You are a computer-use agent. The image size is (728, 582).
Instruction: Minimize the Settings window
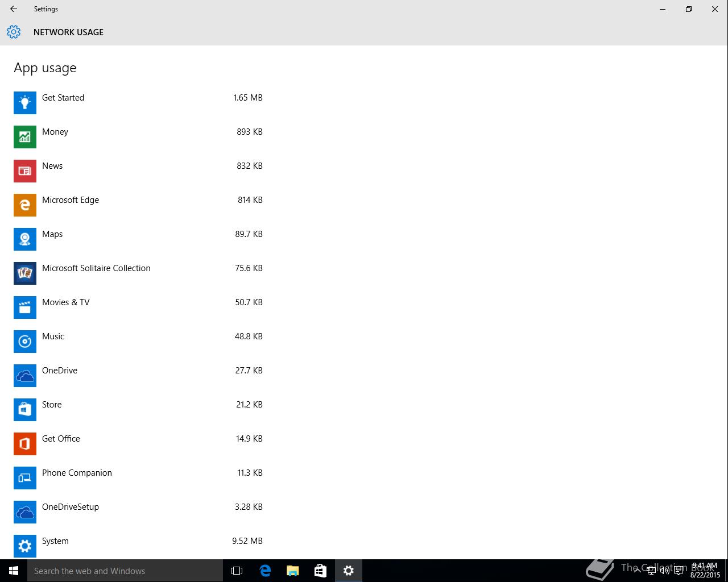(663, 9)
